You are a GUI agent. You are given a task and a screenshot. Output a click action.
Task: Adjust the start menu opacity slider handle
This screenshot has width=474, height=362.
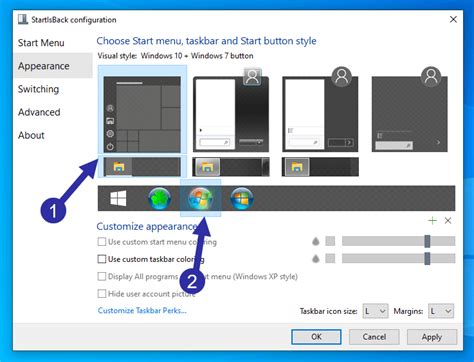click(x=427, y=241)
